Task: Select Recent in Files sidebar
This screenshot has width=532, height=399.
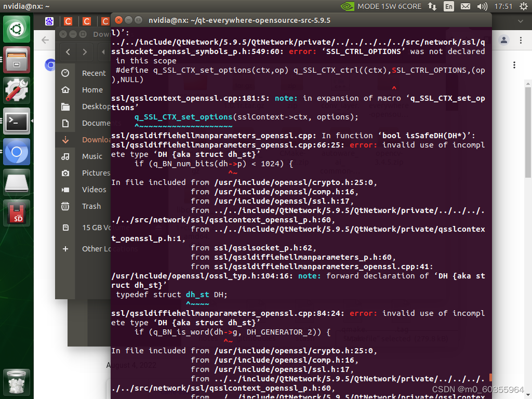Action: click(94, 73)
